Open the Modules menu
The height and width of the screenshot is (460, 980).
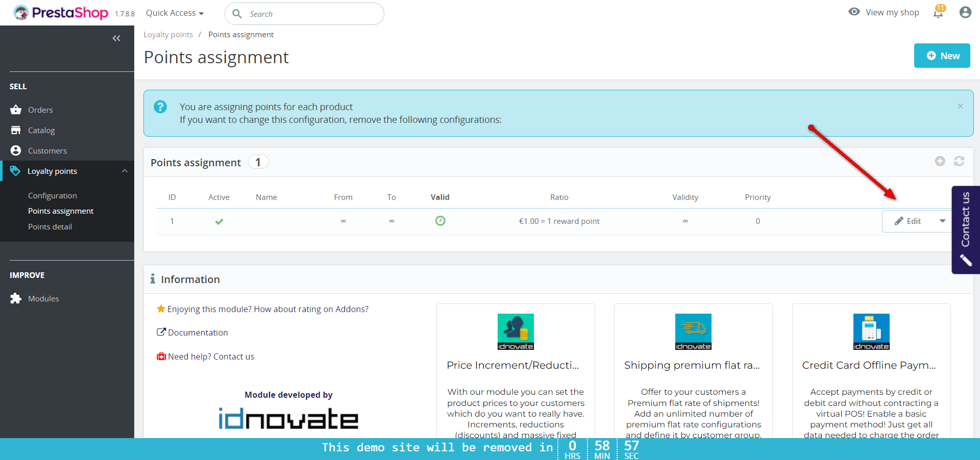coord(43,298)
